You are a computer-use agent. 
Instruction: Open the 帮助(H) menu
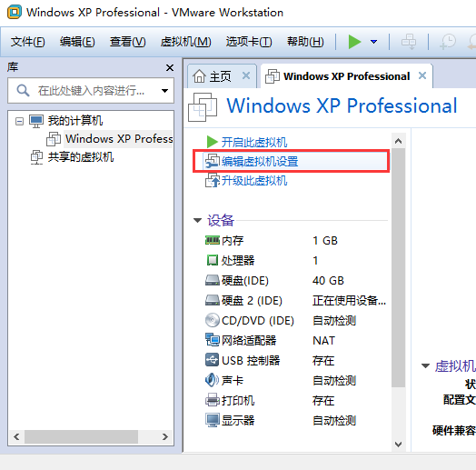tap(305, 42)
